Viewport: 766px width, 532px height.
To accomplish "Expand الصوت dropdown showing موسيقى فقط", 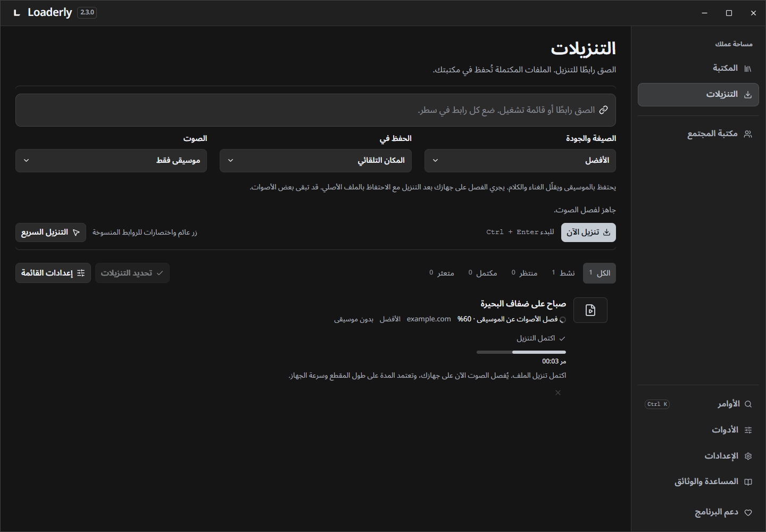I will 111,161.
